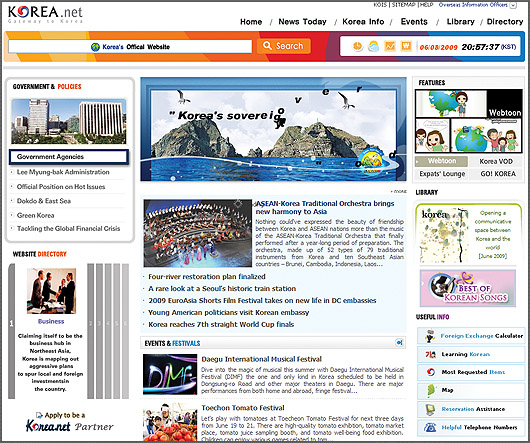Open the Foreign Exchange Calculator link
This screenshot has height=443, width=530.
coord(482,336)
